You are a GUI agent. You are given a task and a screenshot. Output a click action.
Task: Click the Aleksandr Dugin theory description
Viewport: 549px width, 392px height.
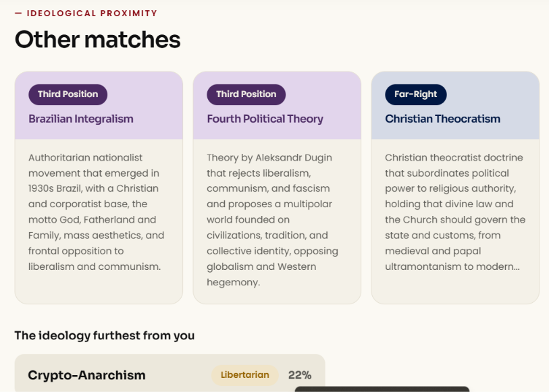(x=272, y=219)
